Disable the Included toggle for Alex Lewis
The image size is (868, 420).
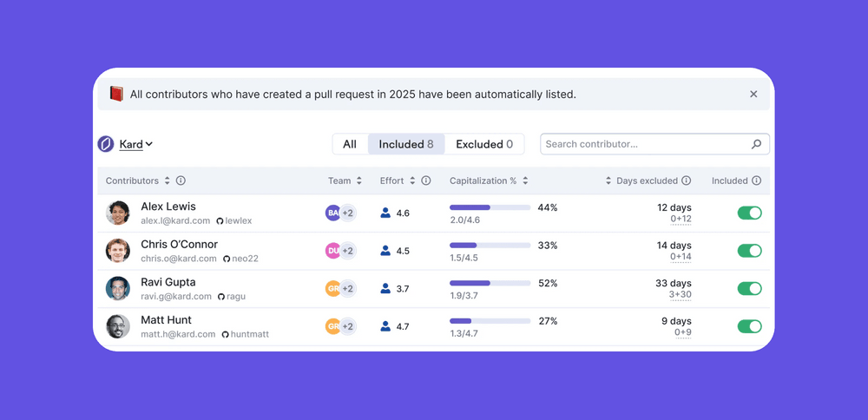click(x=749, y=213)
